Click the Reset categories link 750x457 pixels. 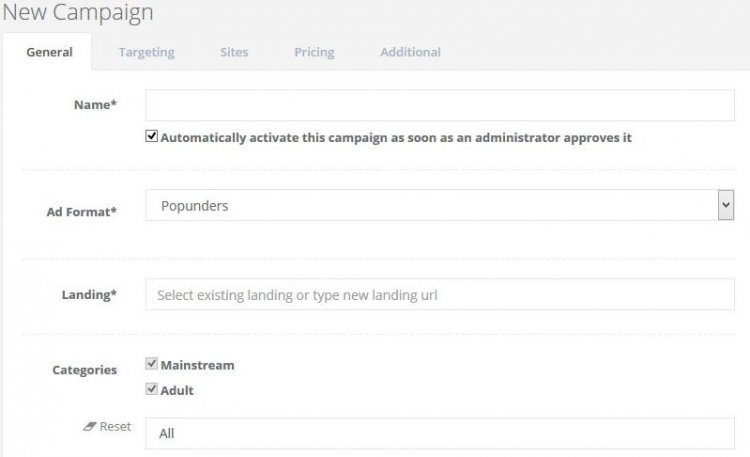click(115, 426)
